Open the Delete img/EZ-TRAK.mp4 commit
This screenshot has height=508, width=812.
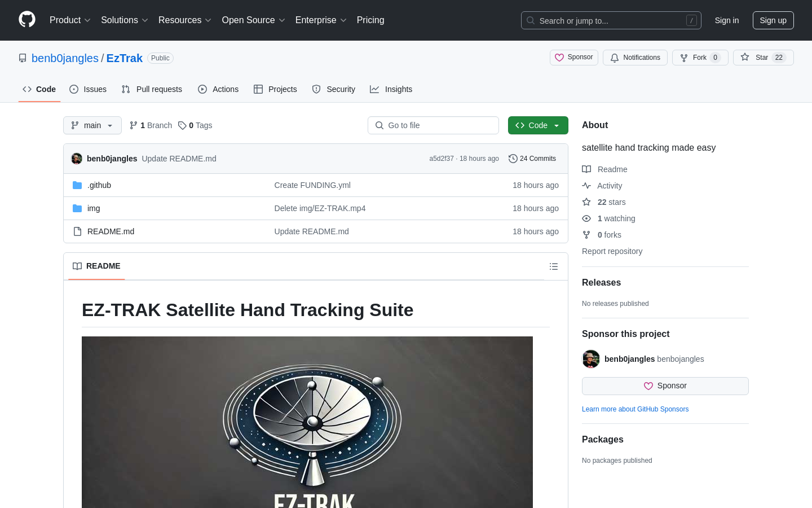320,208
